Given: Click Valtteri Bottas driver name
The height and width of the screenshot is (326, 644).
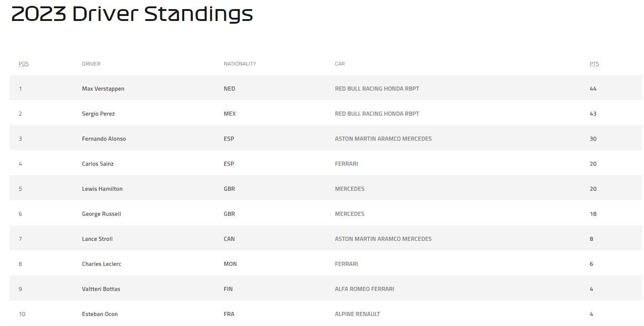Looking at the screenshot, I should click(x=101, y=289).
